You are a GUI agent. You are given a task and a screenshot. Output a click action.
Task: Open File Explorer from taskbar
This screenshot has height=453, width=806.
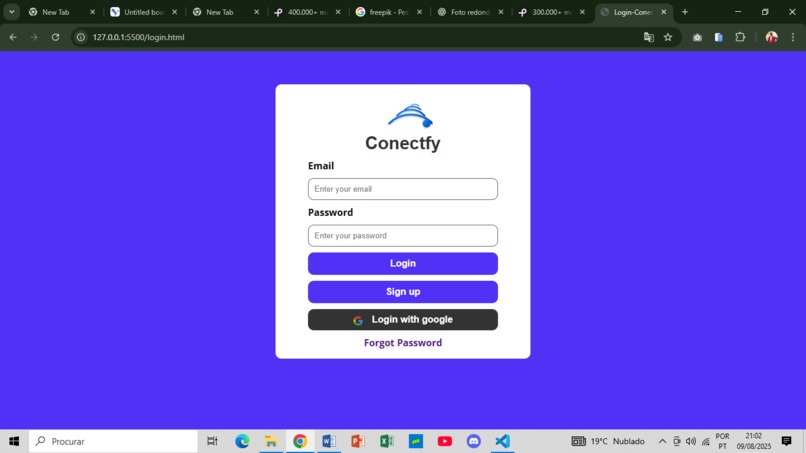coord(271,441)
